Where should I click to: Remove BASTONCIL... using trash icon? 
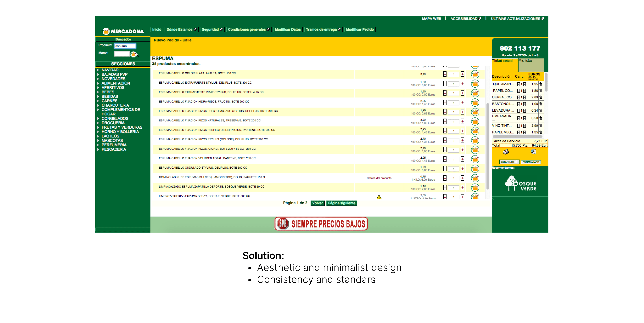coord(541,104)
